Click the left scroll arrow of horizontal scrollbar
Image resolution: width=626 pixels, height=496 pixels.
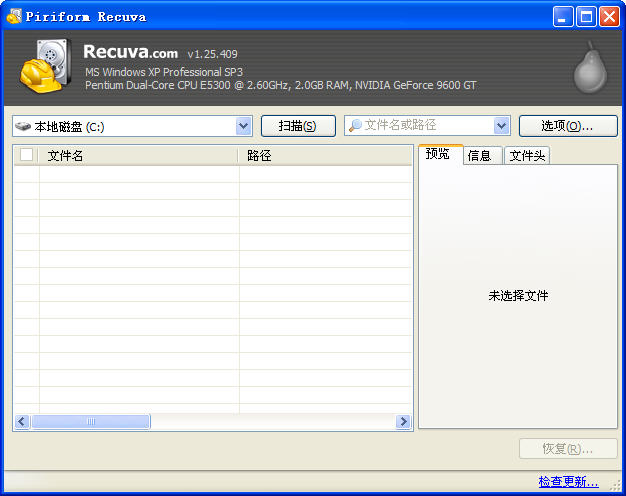tap(21, 422)
